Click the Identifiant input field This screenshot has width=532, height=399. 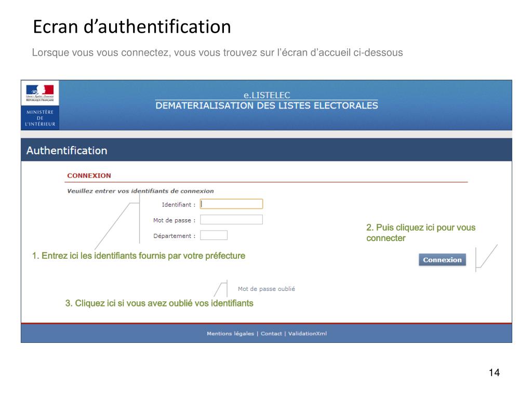(231, 204)
